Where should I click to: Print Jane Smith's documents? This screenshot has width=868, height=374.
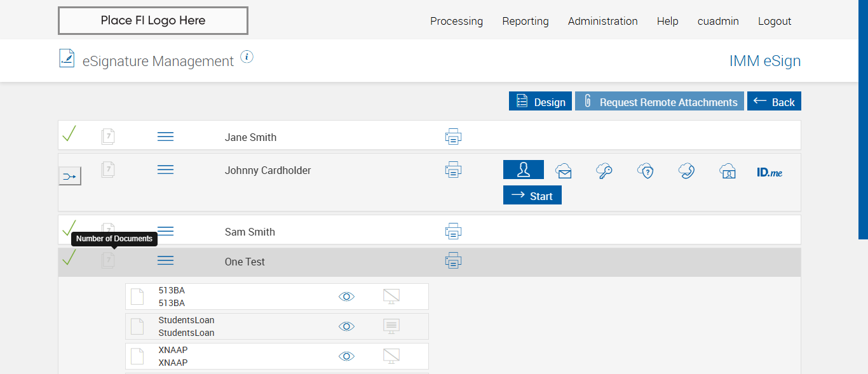453,137
